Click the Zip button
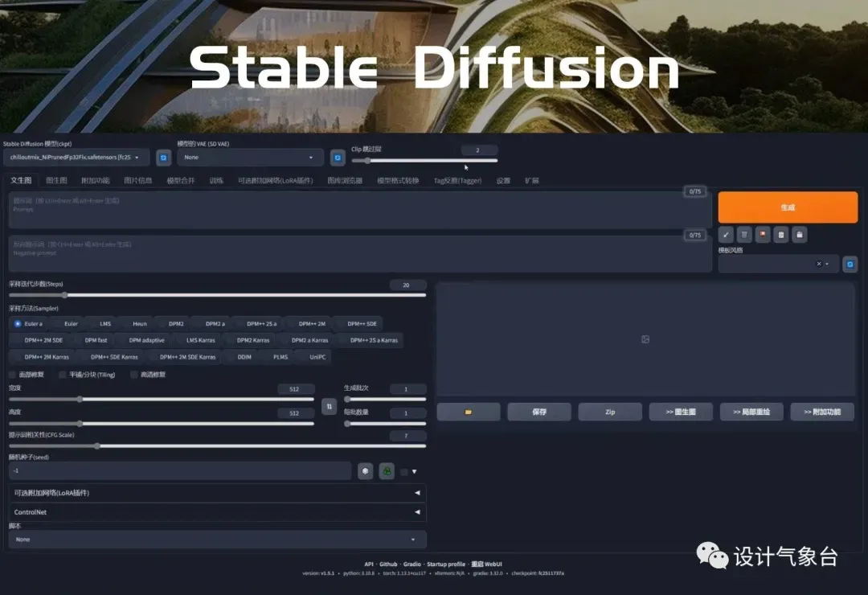Viewport: 868px width, 595px height. click(610, 412)
